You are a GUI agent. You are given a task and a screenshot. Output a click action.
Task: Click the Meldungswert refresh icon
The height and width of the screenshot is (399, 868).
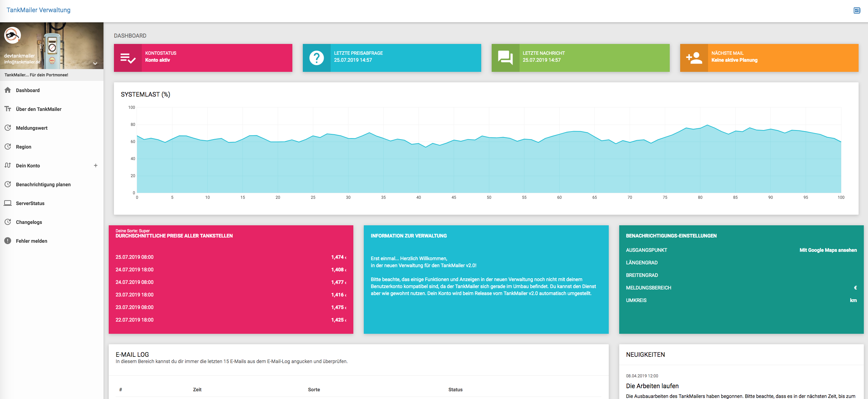click(x=8, y=128)
